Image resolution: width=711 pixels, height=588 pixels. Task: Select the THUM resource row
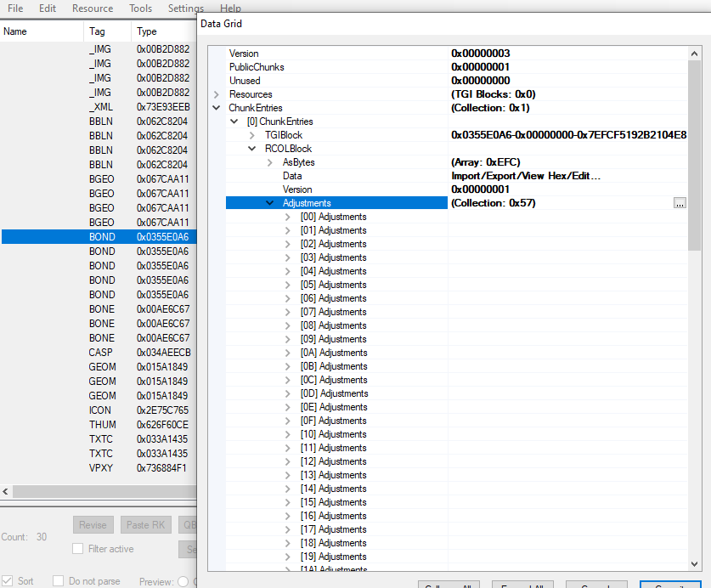tap(99, 425)
